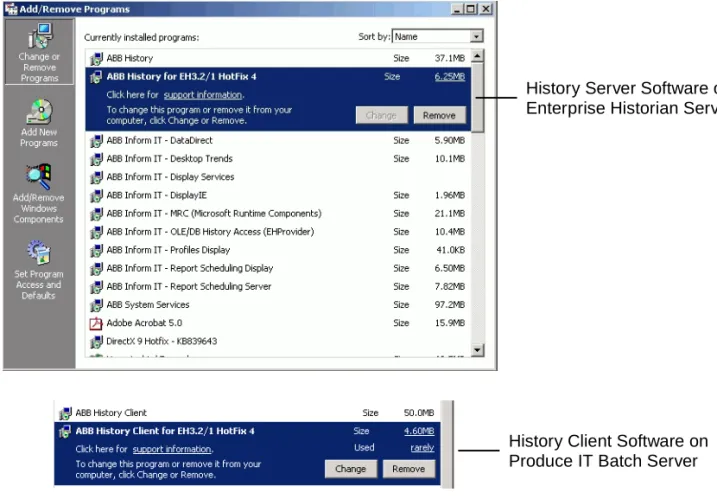Select ABB Inform IT - Desktop Trends row

pyautogui.click(x=278, y=159)
